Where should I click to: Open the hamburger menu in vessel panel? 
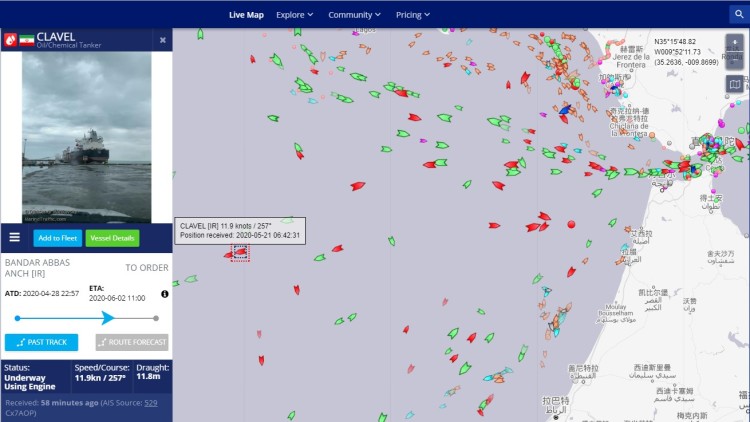tap(15, 238)
